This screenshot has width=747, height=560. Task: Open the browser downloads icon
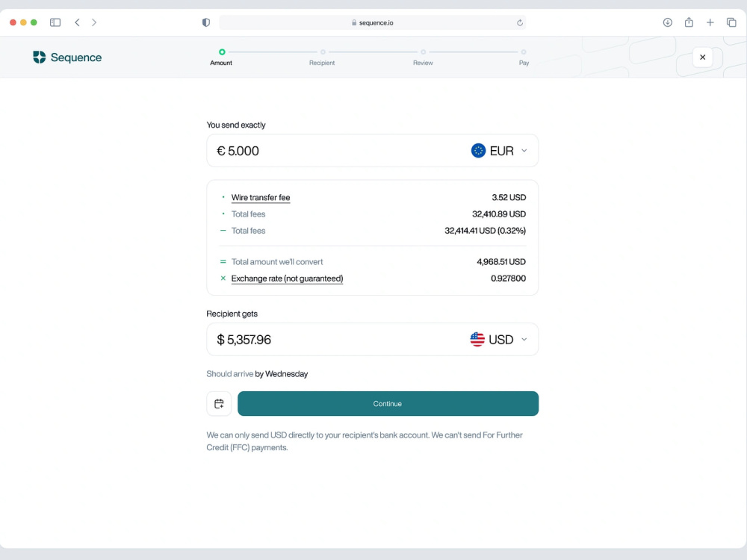point(667,22)
